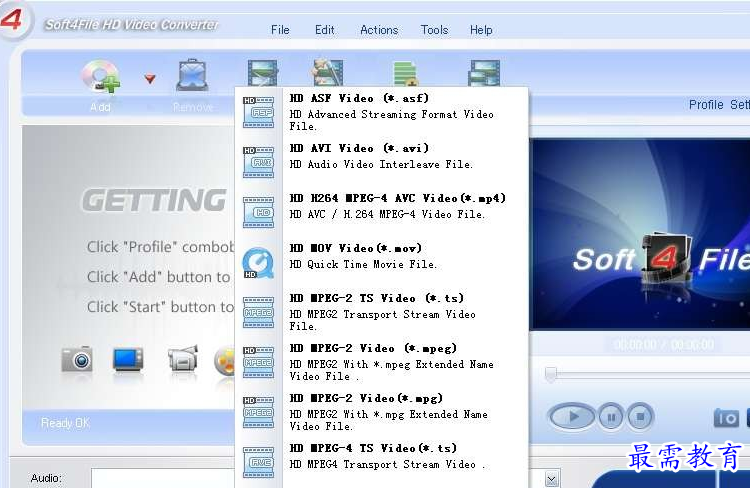750x488 pixels.
Task: Open the Edit menu
Action: (324, 30)
